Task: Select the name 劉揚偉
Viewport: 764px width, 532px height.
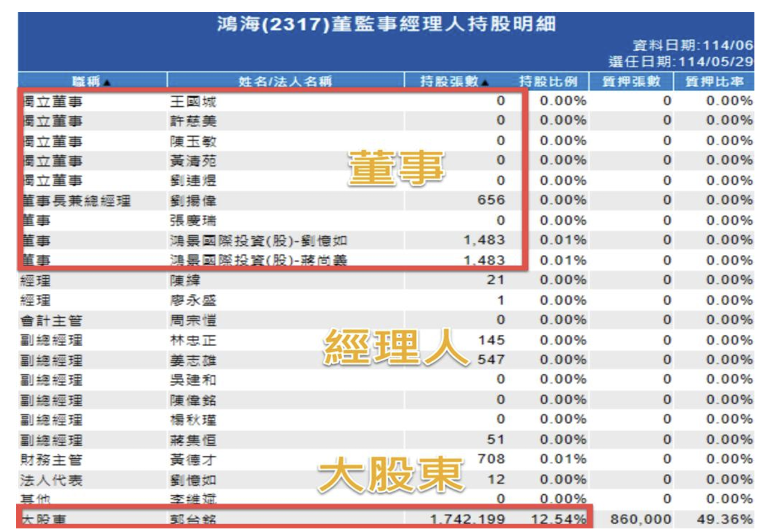Action: coord(193,200)
